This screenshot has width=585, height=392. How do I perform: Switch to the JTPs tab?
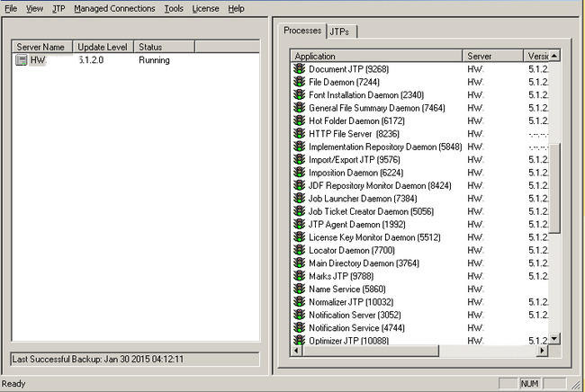click(340, 31)
